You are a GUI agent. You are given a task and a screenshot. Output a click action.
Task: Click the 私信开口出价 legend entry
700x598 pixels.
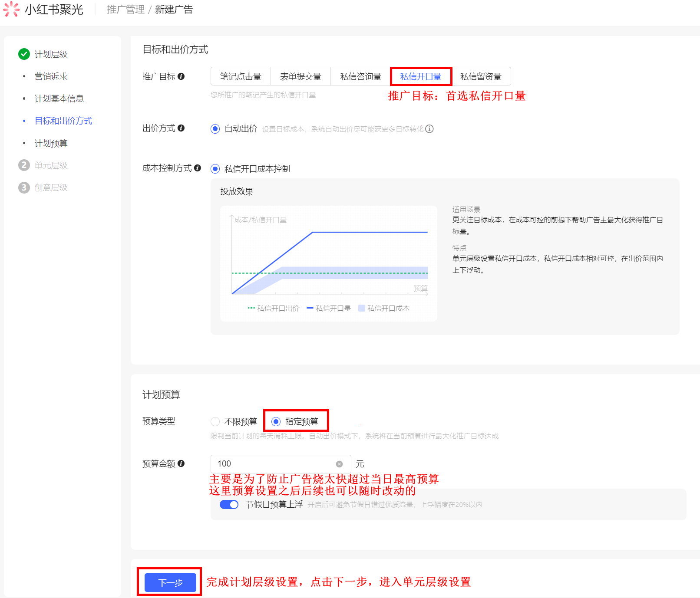click(x=274, y=308)
